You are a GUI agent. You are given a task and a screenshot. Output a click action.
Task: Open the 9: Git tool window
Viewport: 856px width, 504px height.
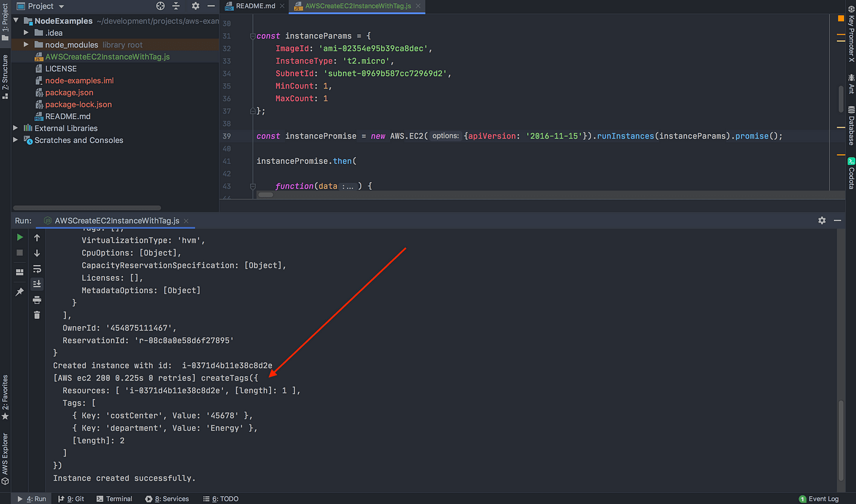(x=72, y=499)
